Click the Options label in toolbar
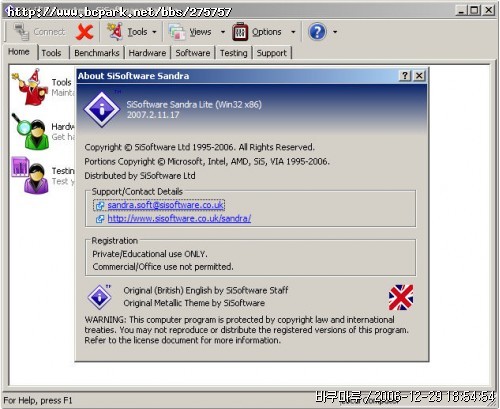Image resolution: width=500 pixels, height=409 pixels. coord(267,32)
